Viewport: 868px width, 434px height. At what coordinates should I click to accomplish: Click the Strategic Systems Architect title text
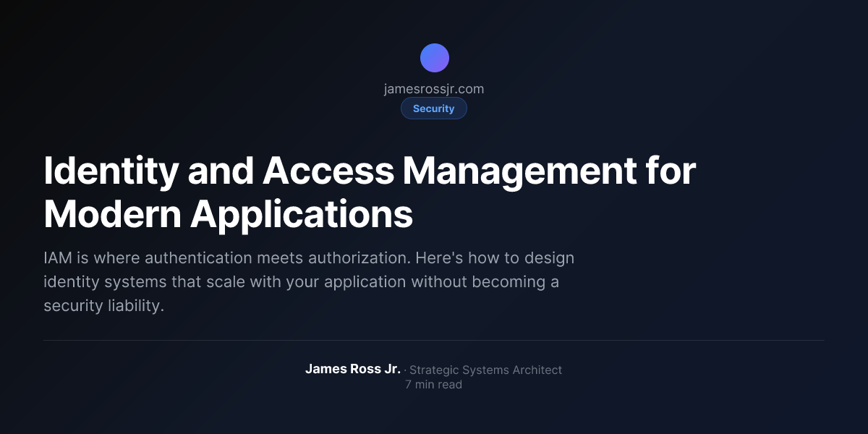(x=485, y=370)
